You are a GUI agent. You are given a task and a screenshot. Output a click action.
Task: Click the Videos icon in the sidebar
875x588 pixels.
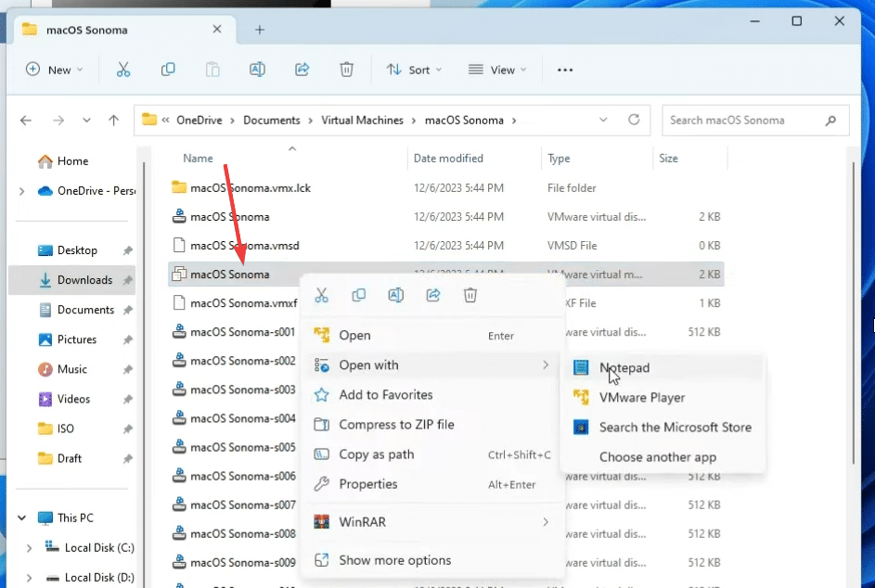pyautogui.click(x=45, y=399)
